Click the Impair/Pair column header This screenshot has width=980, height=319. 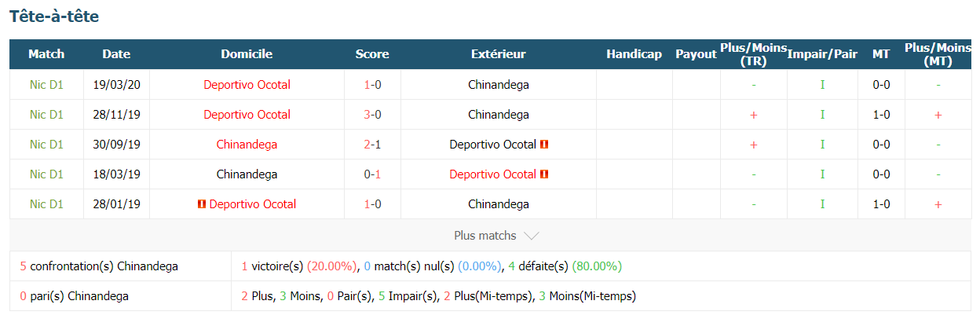click(x=822, y=54)
